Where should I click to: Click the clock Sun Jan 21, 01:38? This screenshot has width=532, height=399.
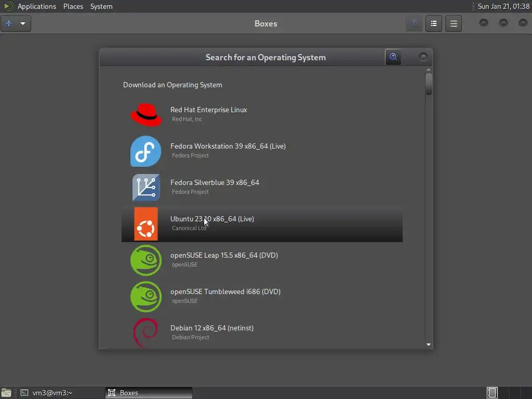pyautogui.click(x=503, y=6)
